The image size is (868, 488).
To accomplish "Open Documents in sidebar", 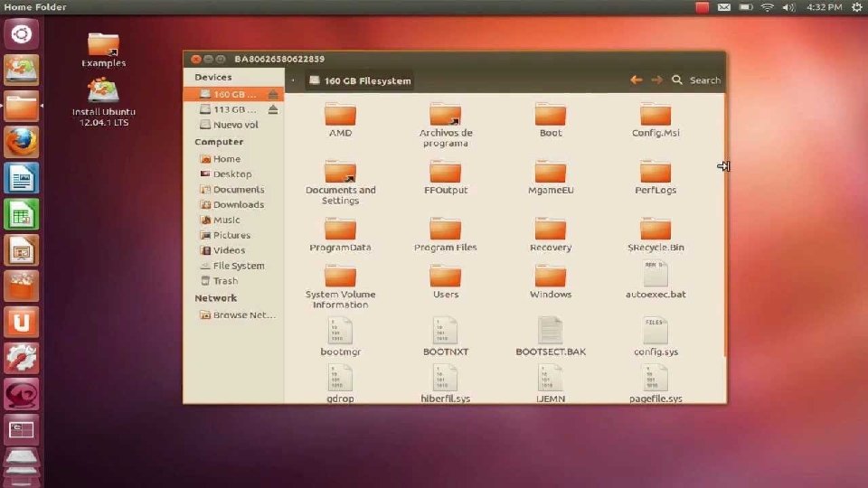I will (233, 189).
